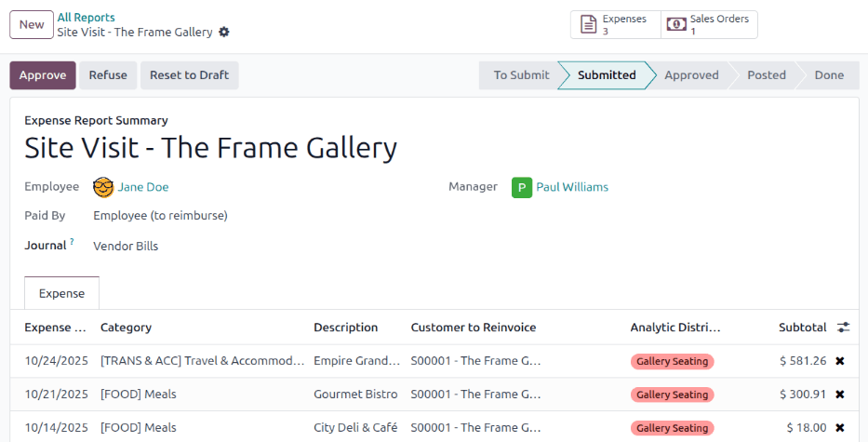
Task: Remove the $ 581.26 expense line
Action: 839,361
